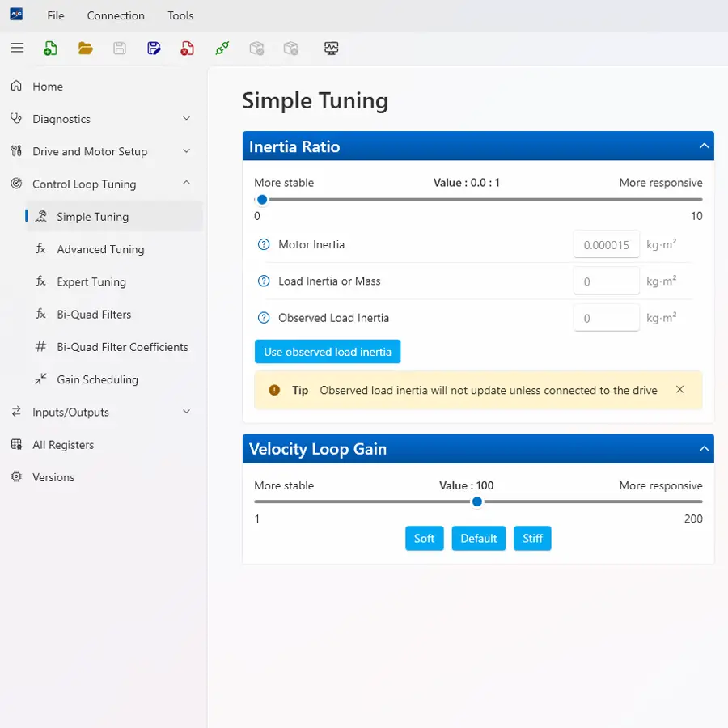Viewport: 728px width, 728px height.
Task: Open the monitor scope icon in toolbar
Action: pyautogui.click(x=331, y=49)
